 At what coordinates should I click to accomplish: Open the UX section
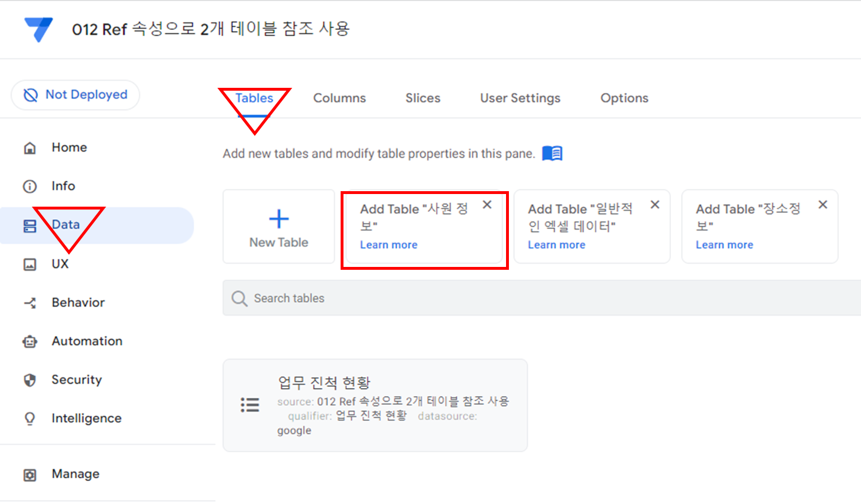pyautogui.click(x=60, y=263)
